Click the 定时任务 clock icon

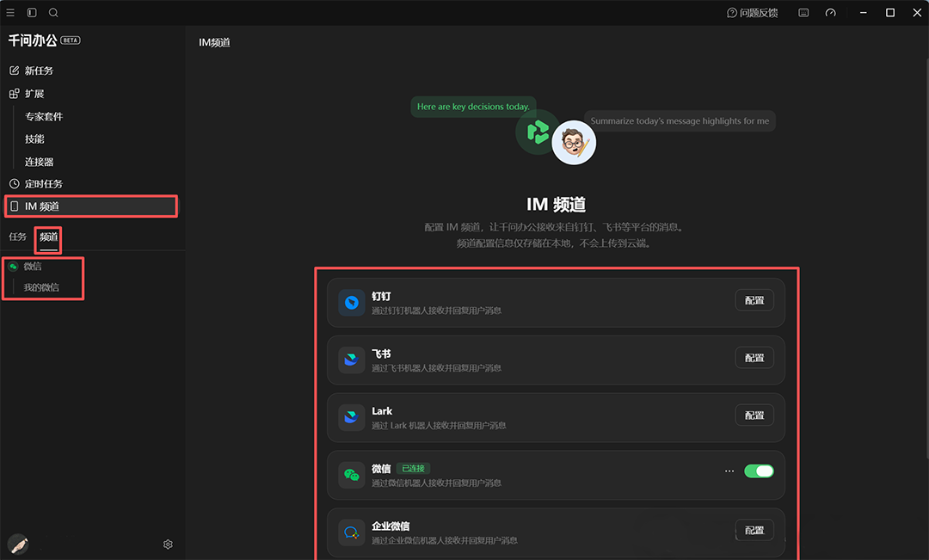pyautogui.click(x=15, y=184)
